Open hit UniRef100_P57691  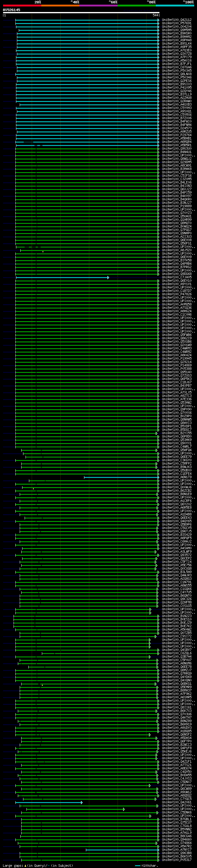177,23
